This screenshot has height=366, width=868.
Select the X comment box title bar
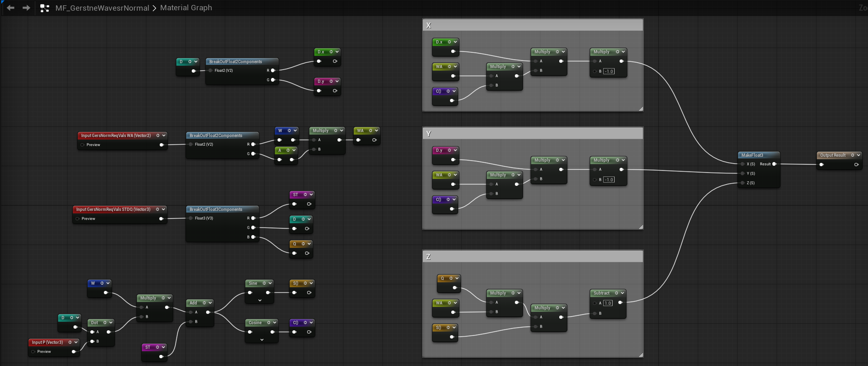533,25
